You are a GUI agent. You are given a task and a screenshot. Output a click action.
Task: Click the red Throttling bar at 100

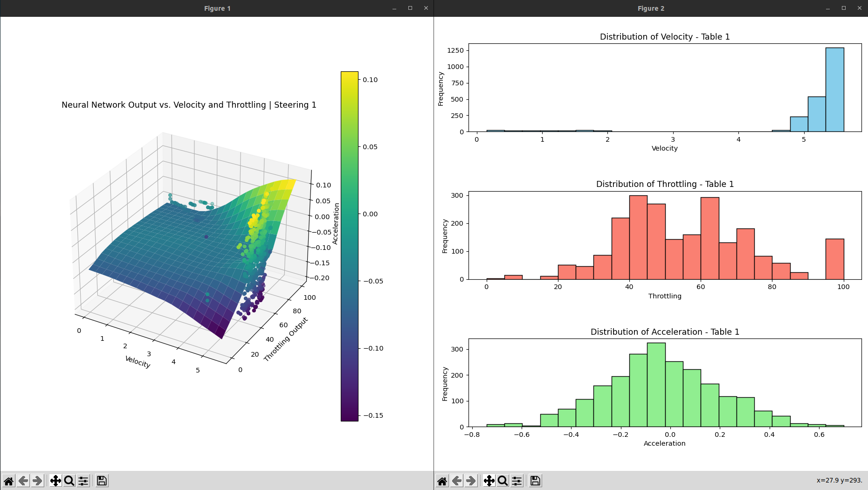(834, 259)
